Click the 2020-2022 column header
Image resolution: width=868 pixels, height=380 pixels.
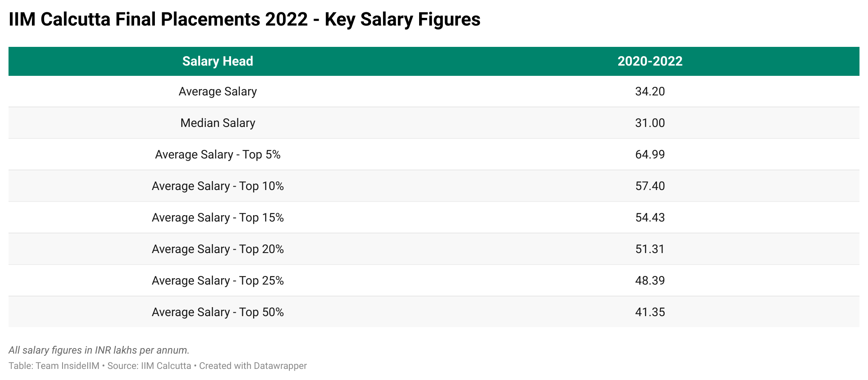pos(650,61)
